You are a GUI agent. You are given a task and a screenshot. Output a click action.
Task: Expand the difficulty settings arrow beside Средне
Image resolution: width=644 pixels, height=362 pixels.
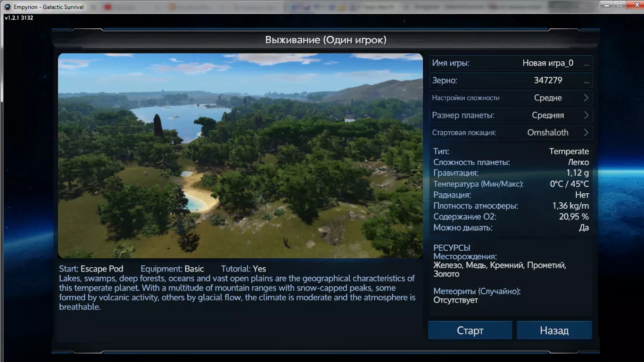coord(586,98)
